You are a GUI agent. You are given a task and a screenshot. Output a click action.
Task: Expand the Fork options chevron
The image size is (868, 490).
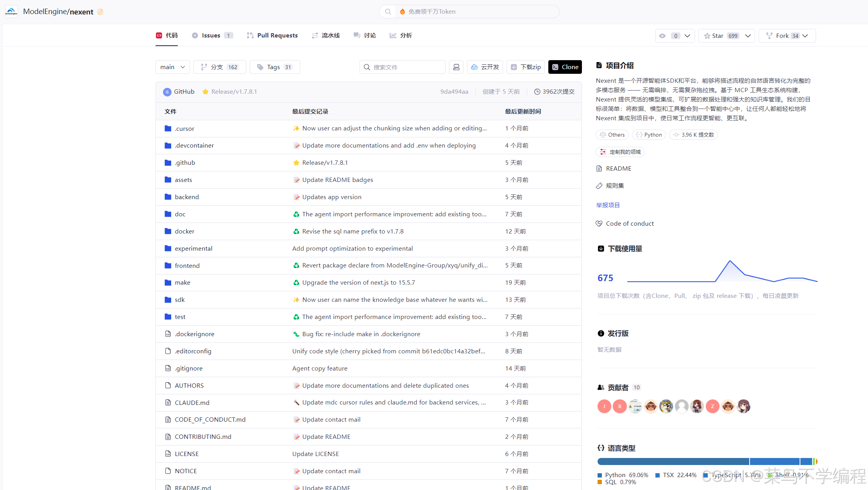[x=805, y=36]
